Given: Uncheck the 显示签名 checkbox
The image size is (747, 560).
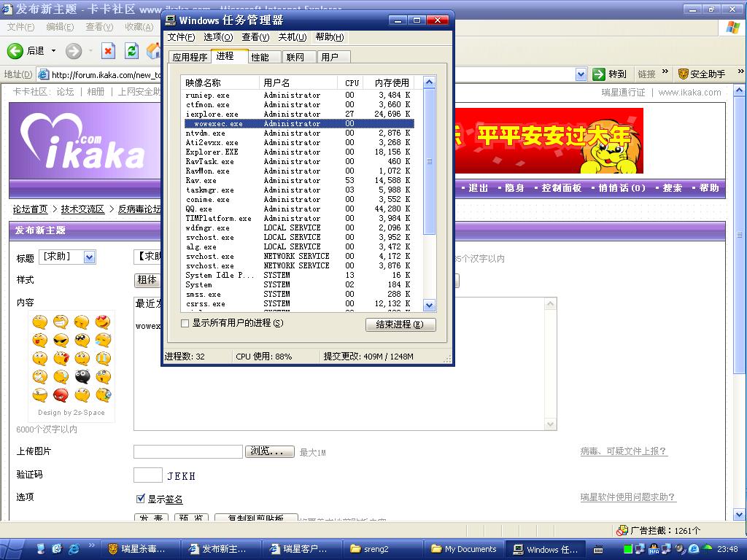Looking at the screenshot, I should [140, 499].
